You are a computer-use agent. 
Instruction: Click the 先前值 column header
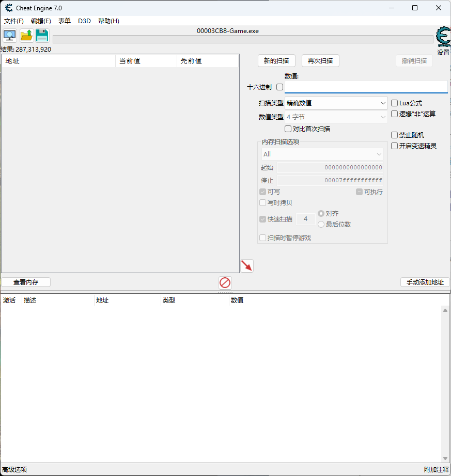[x=208, y=61]
